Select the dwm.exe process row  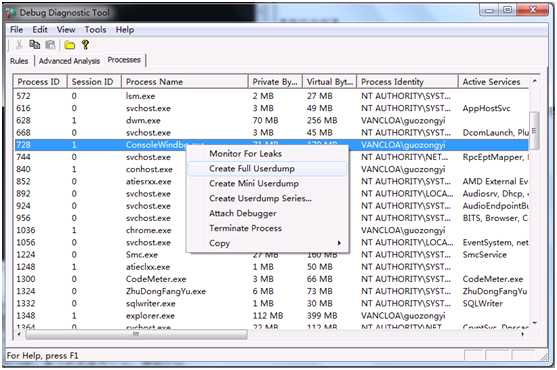pyautogui.click(x=271, y=121)
